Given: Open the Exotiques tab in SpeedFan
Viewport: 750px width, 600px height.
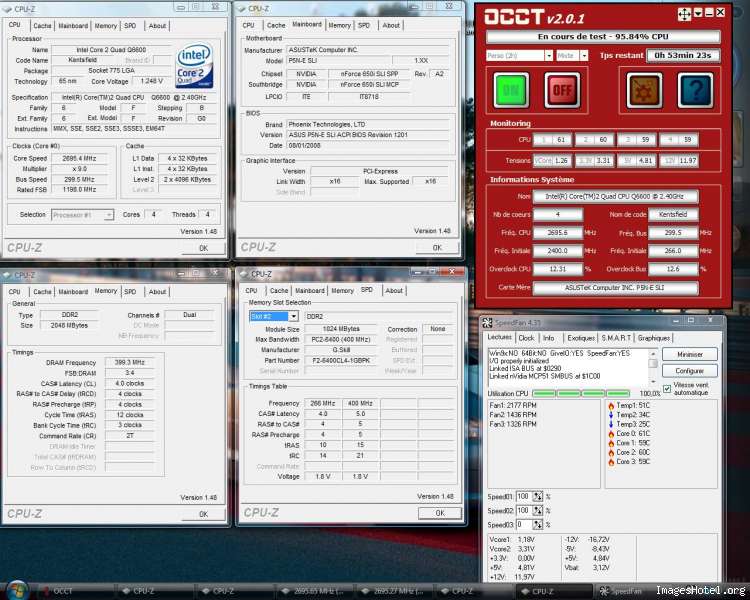Looking at the screenshot, I should pos(581,338).
